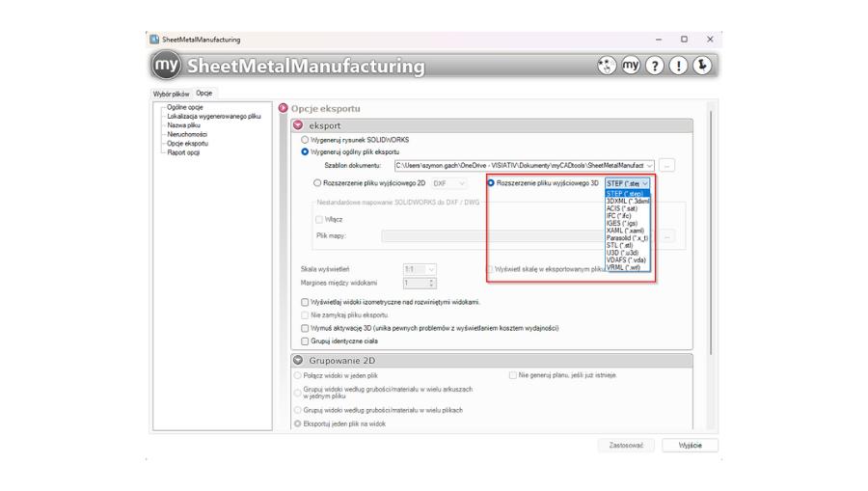The image size is (868, 491).
Task: Choose STEP (*.step) in the list
Action: coord(627,194)
